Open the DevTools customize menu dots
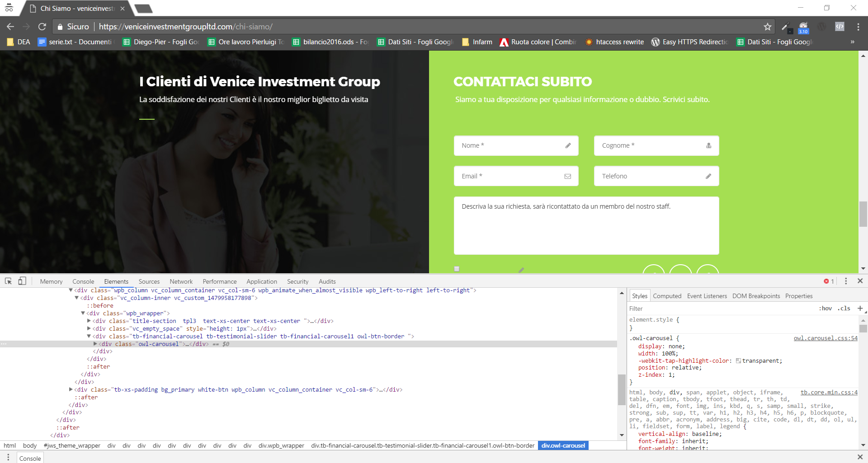Image resolution: width=868 pixels, height=463 pixels. [x=846, y=281]
